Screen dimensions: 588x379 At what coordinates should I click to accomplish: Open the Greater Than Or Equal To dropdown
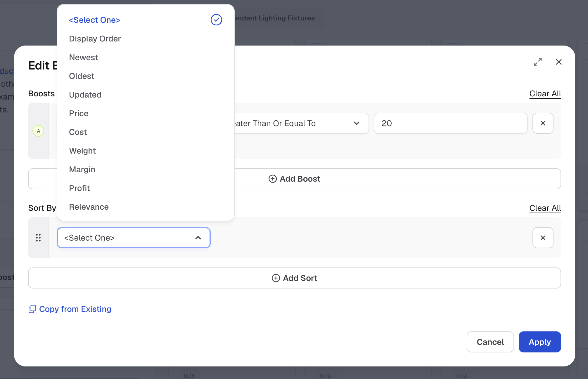pyautogui.click(x=301, y=123)
